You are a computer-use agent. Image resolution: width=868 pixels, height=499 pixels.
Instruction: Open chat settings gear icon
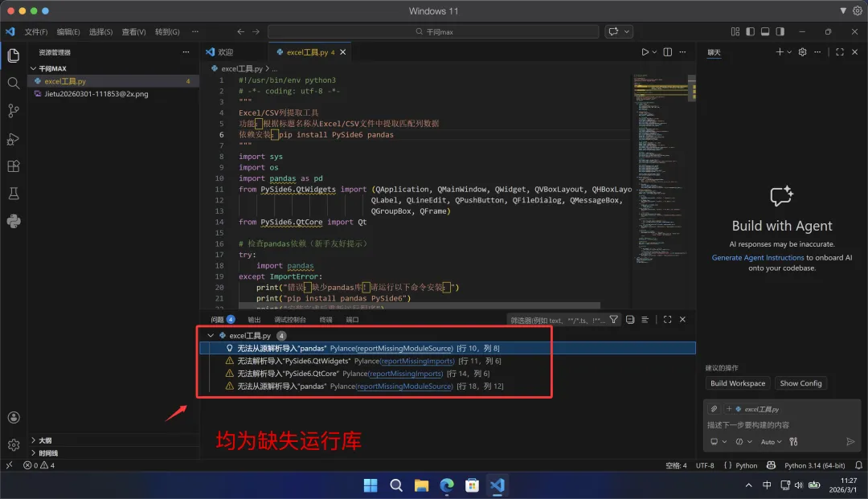click(x=802, y=52)
